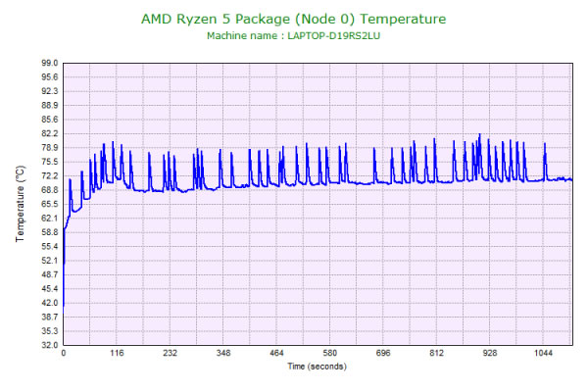Click the 1044 seconds time axis label
588x392 pixels.
coord(543,353)
